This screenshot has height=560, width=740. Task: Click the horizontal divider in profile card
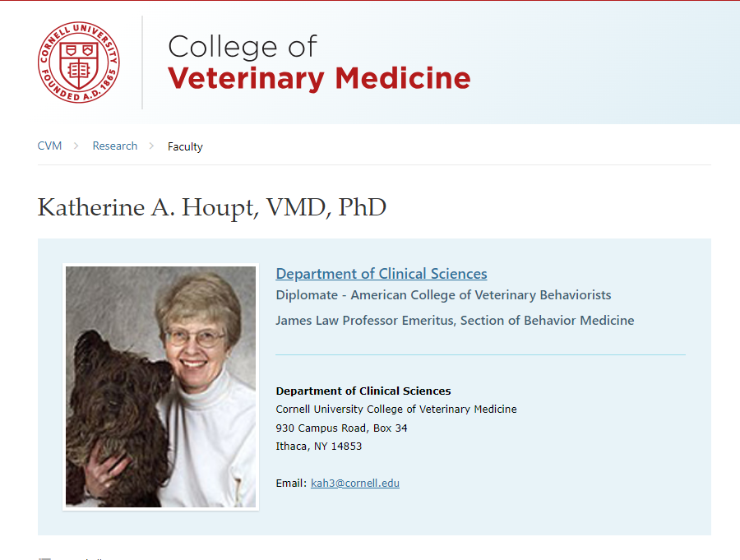480,355
